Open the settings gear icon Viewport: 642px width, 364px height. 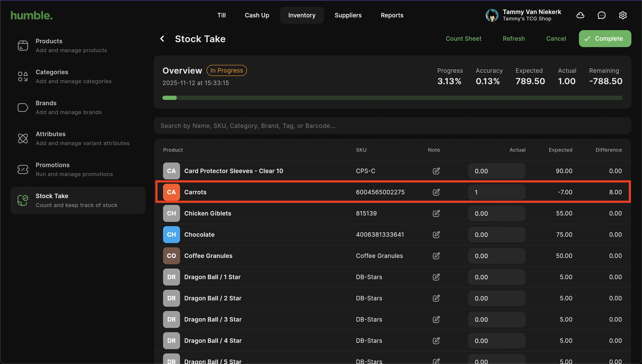pyautogui.click(x=623, y=15)
